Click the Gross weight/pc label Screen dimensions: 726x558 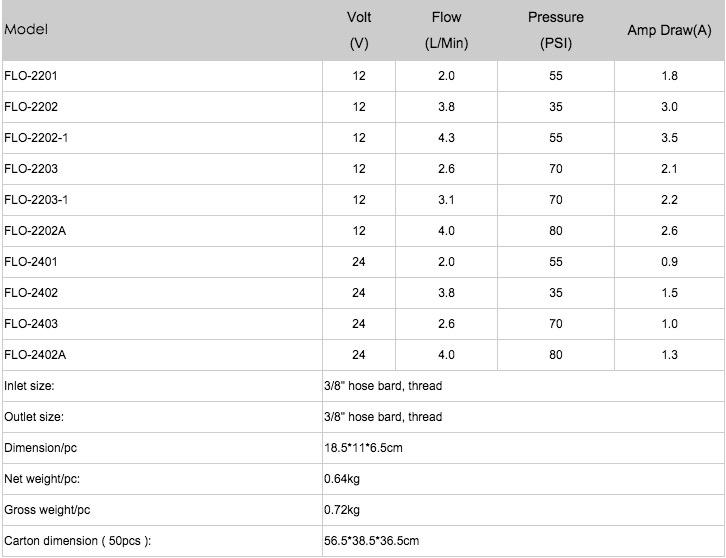(x=47, y=510)
